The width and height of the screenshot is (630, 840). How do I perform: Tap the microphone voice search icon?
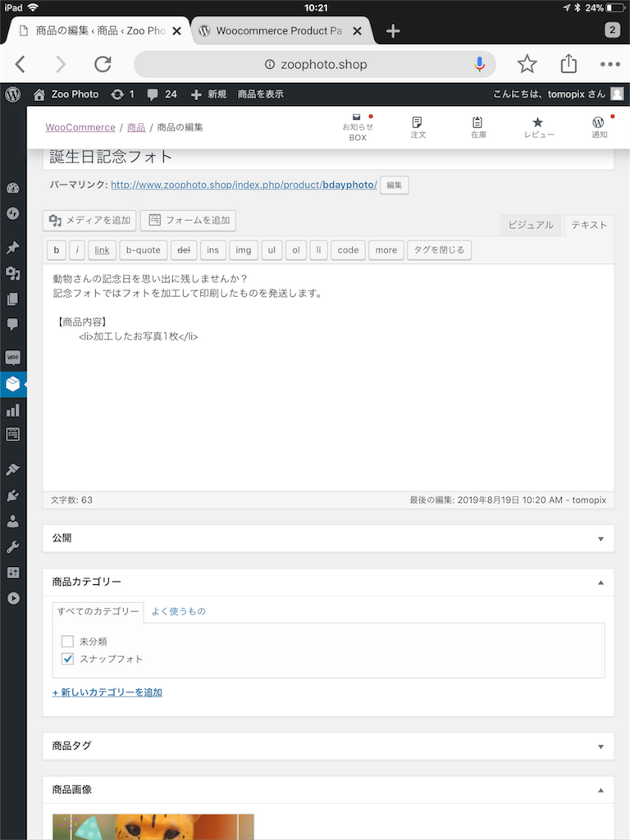(x=479, y=64)
